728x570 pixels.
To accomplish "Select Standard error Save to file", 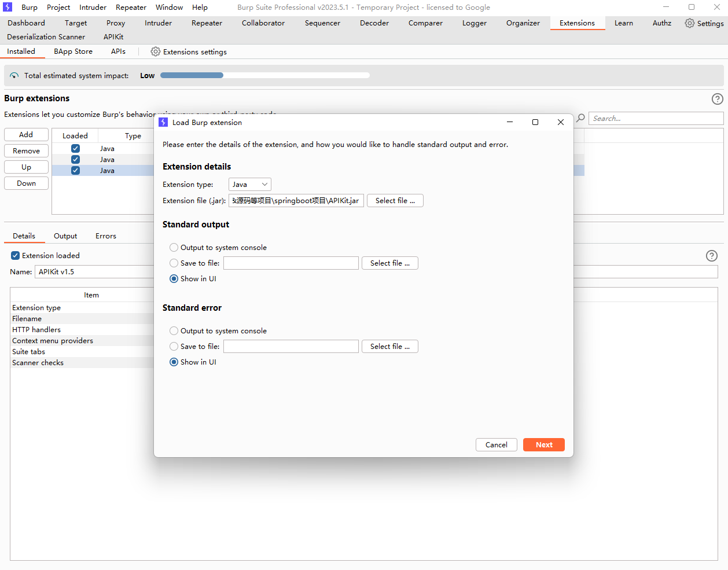I will pos(174,346).
